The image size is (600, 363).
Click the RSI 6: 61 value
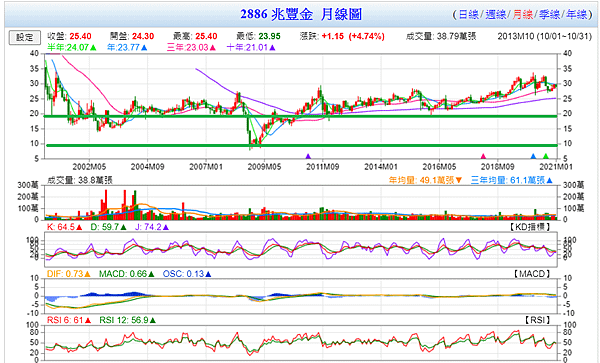point(69,320)
